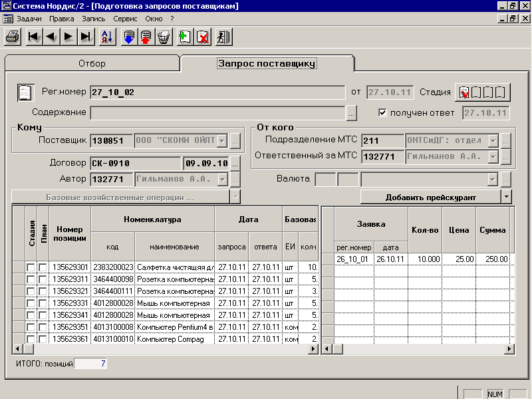Click the empty Содержание input field

pyautogui.click(x=217, y=112)
